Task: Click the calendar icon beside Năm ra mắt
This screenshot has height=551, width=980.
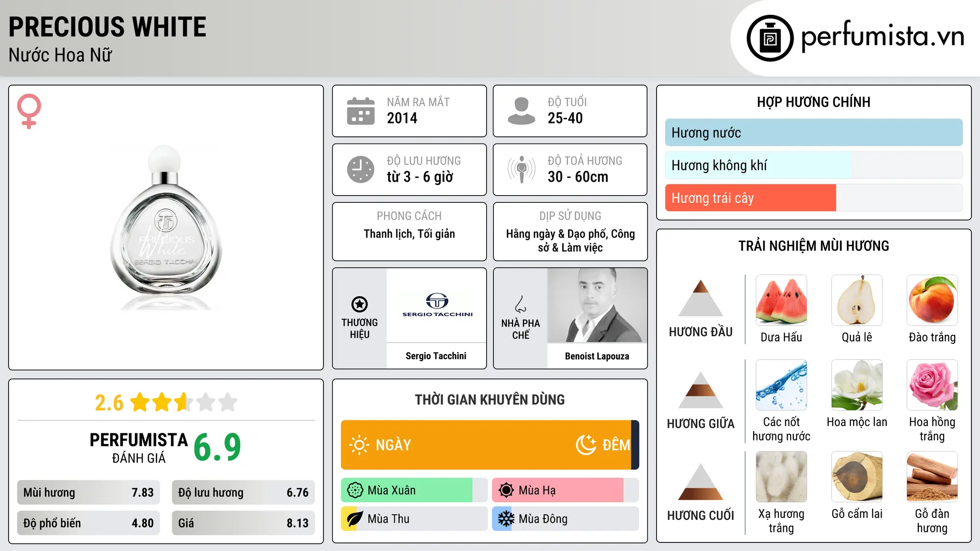Action: coord(361,111)
